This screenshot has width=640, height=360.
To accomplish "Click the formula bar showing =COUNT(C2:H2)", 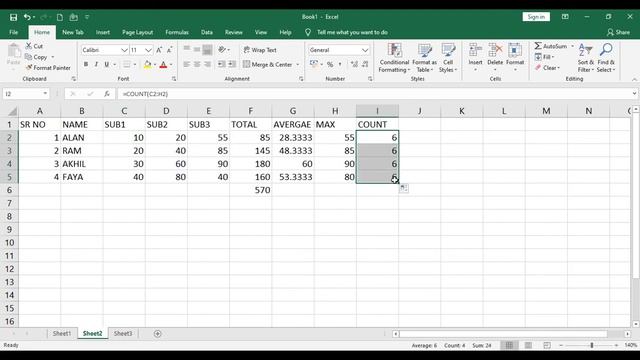I will [x=374, y=94].
